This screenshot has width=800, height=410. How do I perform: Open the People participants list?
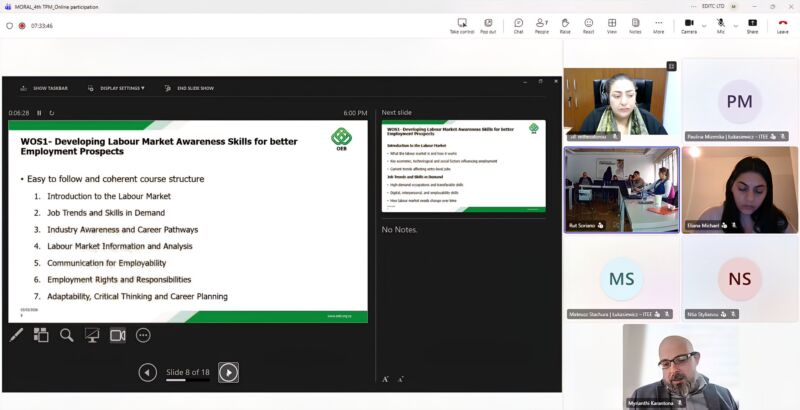tap(541, 25)
